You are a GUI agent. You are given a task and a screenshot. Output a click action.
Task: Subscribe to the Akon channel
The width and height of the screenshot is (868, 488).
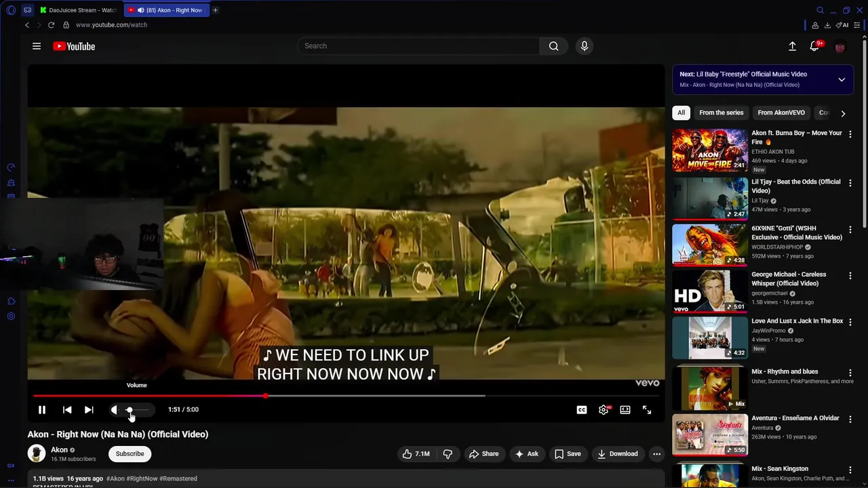(x=130, y=454)
